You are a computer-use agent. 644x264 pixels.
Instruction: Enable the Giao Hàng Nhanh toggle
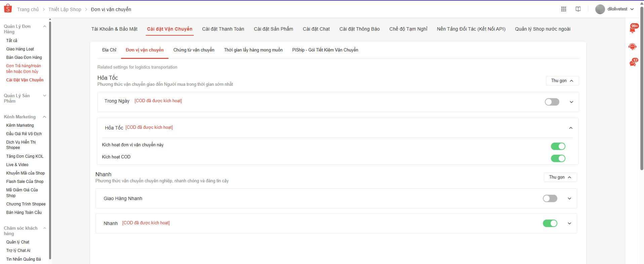pos(550,198)
